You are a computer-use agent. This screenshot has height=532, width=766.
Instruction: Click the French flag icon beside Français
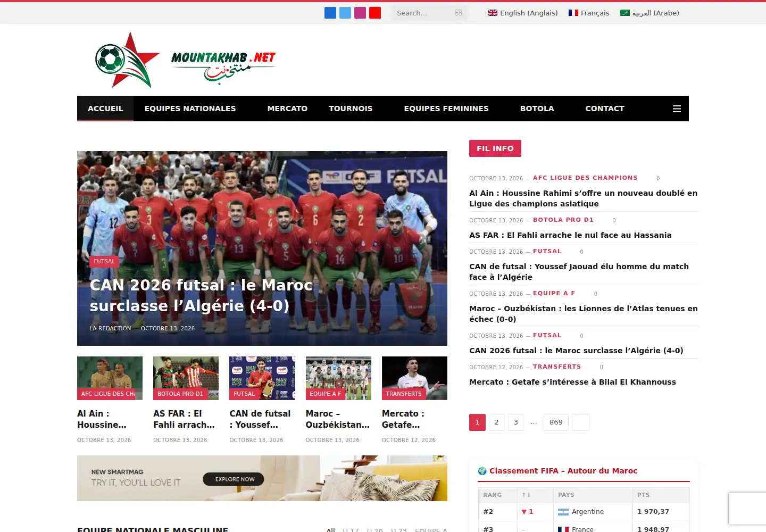pos(573,13)
